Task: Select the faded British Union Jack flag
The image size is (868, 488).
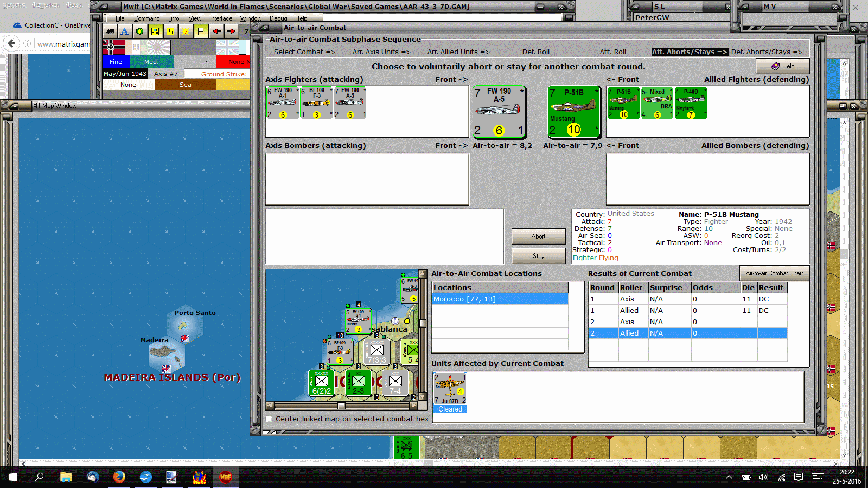Action: click(x=227, y=47)
